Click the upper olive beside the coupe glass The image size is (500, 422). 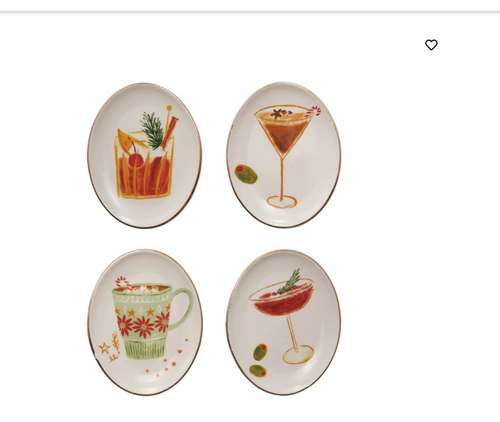[260, 352]
